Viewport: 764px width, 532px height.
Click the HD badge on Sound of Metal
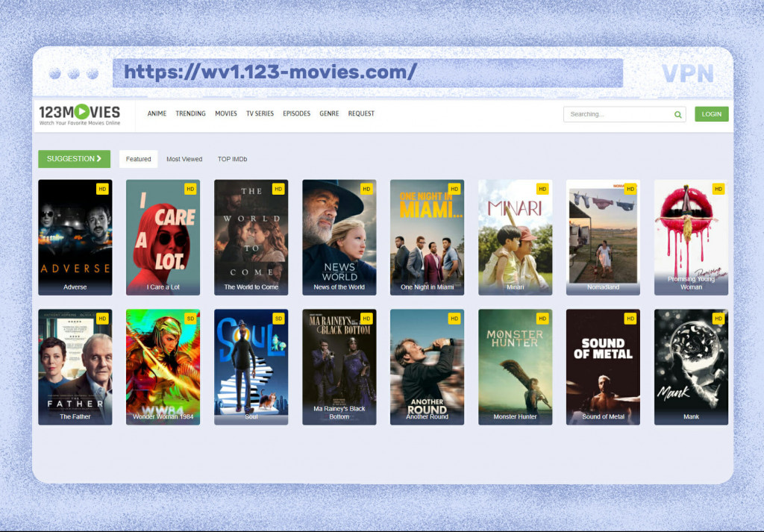(630, 319)
